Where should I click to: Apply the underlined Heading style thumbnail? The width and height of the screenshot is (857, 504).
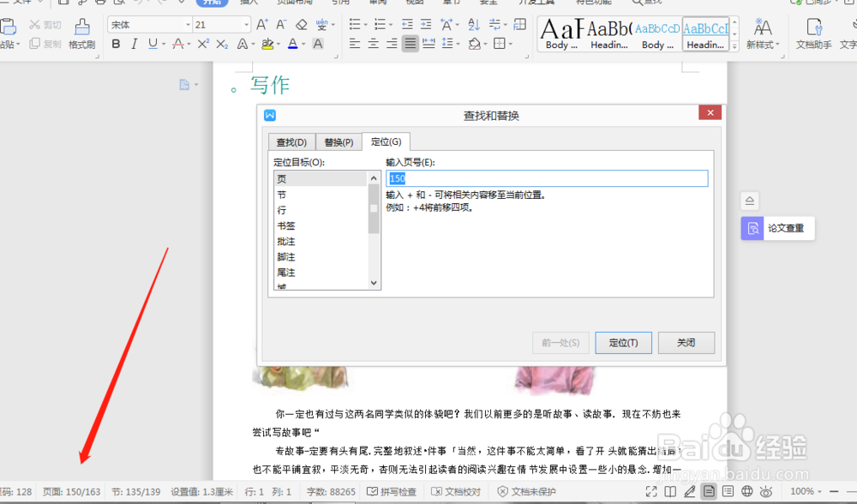705,33
